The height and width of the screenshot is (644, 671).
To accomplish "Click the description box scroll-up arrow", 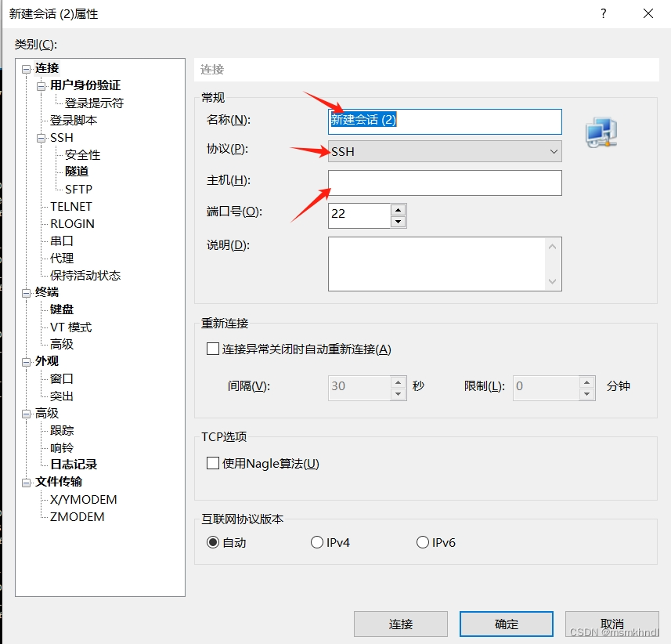I will pyautogui.click(x=552, y=247).
